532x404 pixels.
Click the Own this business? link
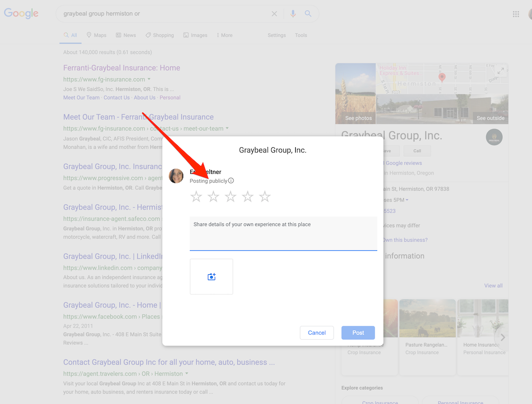click(x=405, y=240)
